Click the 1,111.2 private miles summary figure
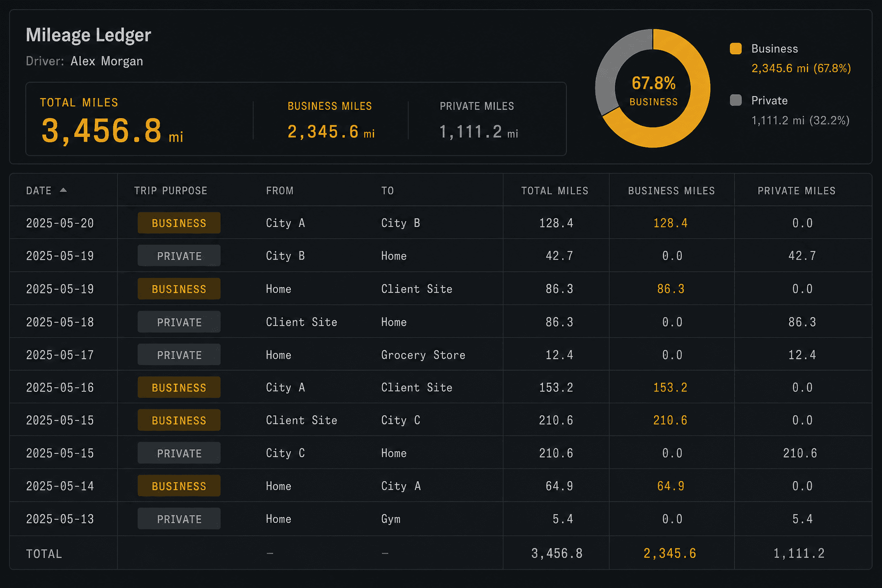 470,132
